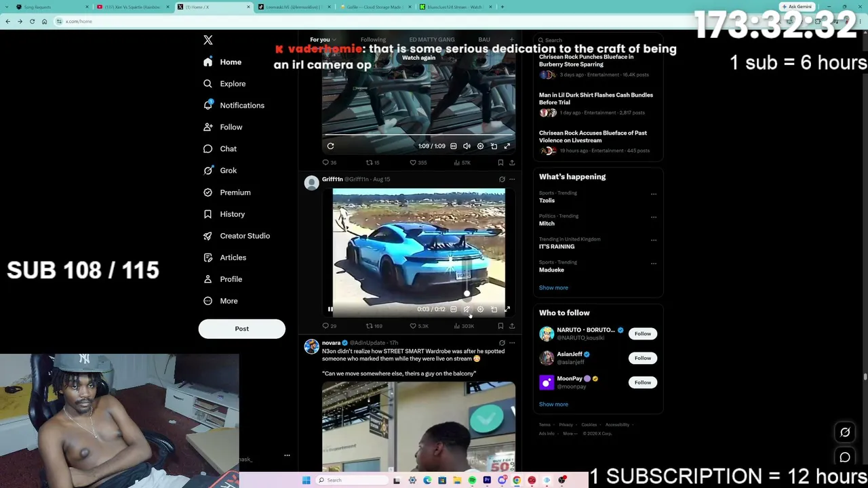The width and height of the screenshot is (868, 488).
Task: Follow the AsianJeff account
Action: pos(642,358)
